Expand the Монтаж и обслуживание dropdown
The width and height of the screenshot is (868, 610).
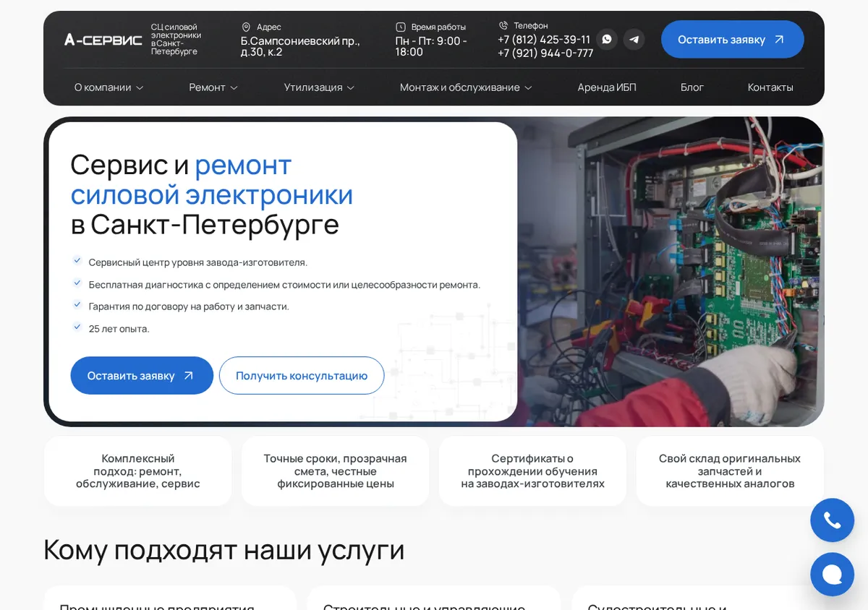pos(466,87)
